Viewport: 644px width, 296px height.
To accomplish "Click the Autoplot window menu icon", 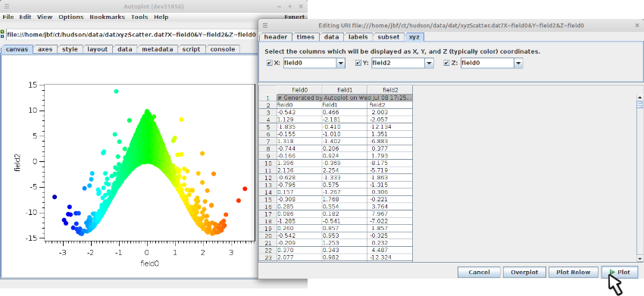I will coord(7,7).
